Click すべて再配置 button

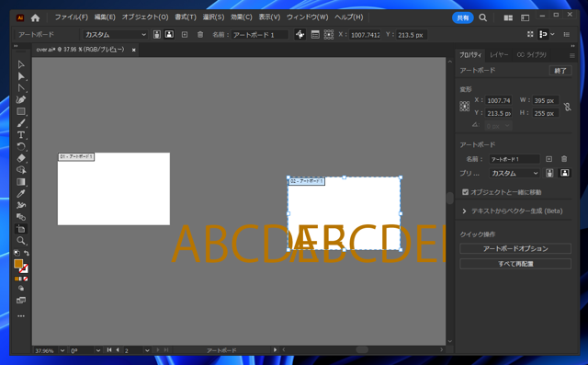pos(515,264)
